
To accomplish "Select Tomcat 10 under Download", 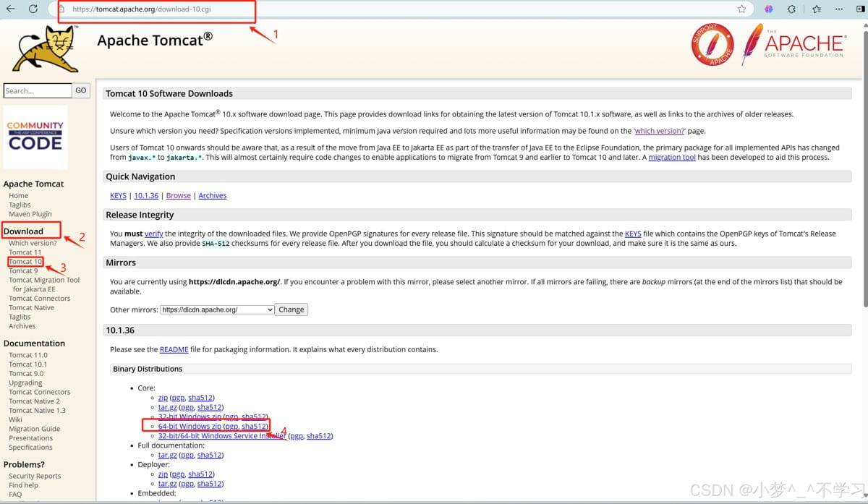I will pyautogui.click(x=25, y=261).
